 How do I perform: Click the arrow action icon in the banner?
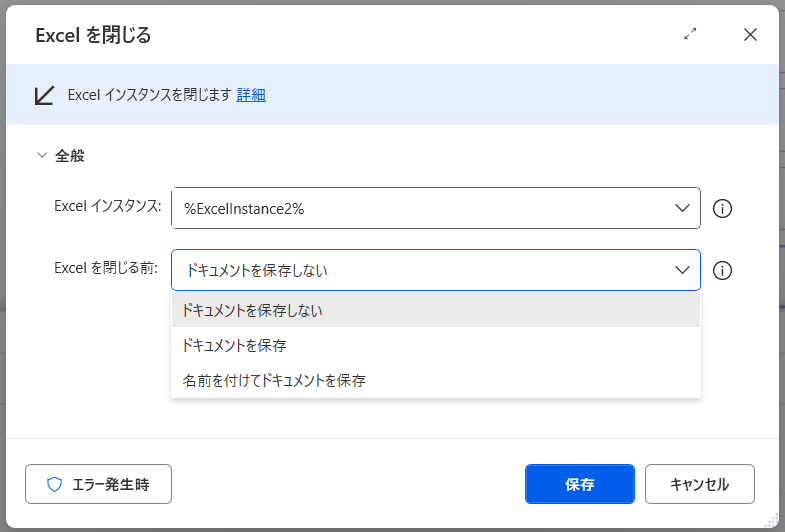(x=44, y=96)
